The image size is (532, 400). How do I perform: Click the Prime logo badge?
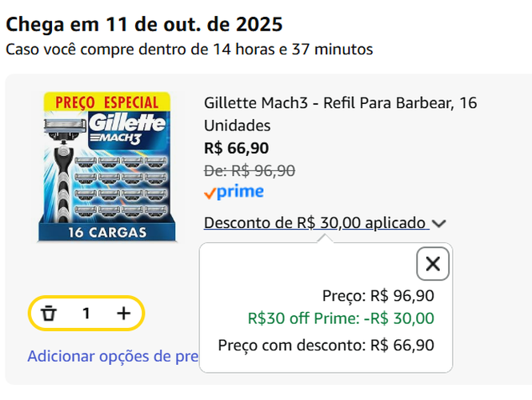[234, 192]
